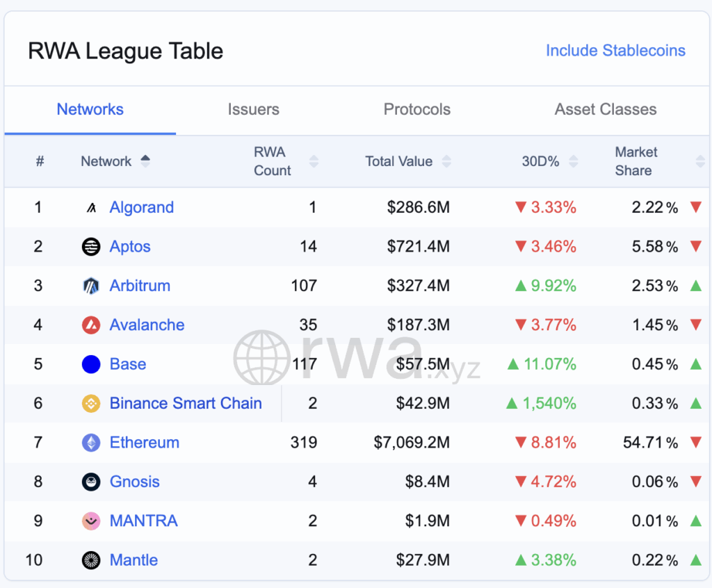Open the Binance Smart Chain link
Screen dimensions: 712x588
coord(186,403)
